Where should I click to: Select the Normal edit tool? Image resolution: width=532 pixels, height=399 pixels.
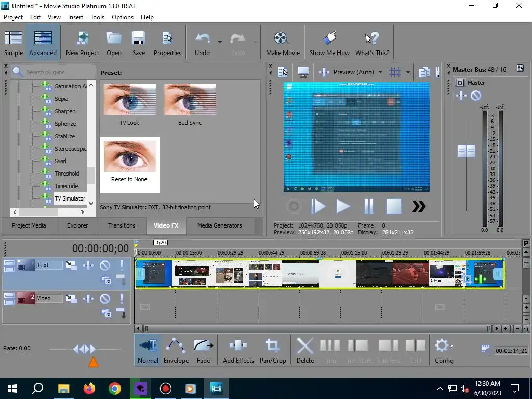pos(148,350)
